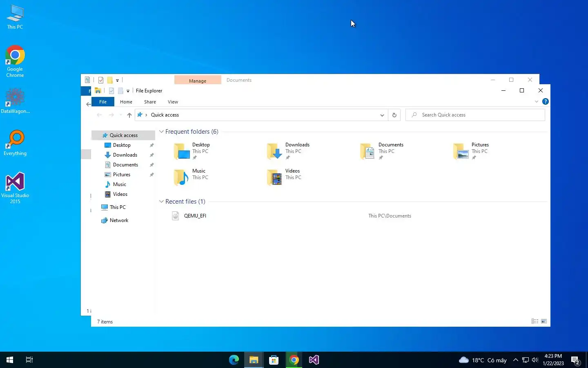The width and height of the screenshot is (588, 368).
Task: Click the QEMU_EFI file name
Action: tap(195, 216)
